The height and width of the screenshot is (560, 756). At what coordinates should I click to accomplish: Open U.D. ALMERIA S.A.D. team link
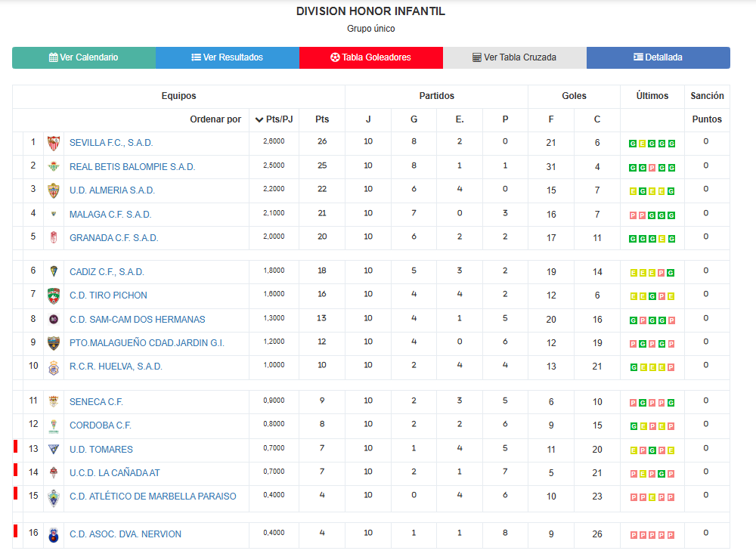(112, 190)
